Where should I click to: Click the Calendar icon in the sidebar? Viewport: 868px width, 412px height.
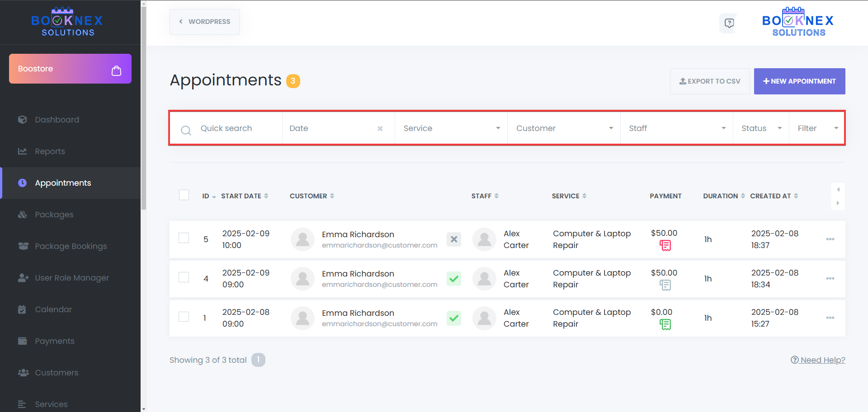(23, 309)
